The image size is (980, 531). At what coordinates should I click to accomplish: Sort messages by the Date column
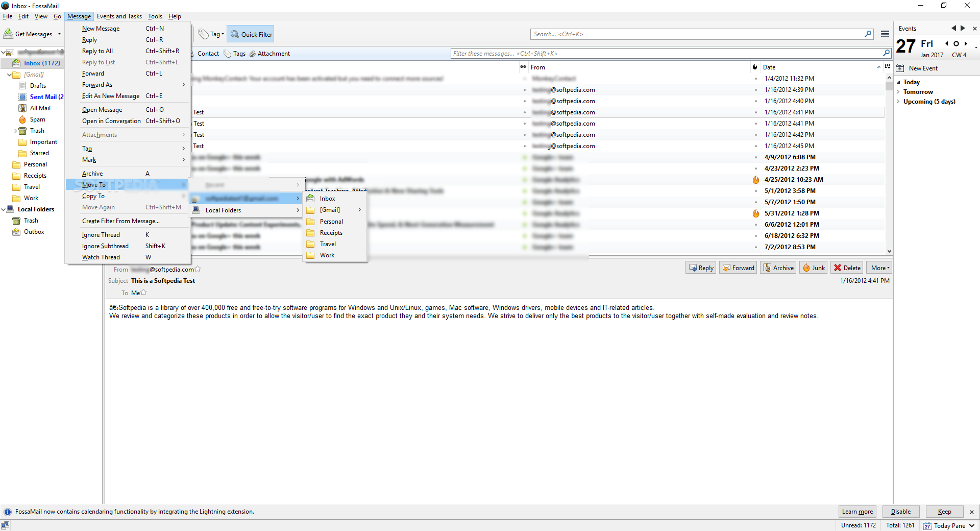coord(821,67)
